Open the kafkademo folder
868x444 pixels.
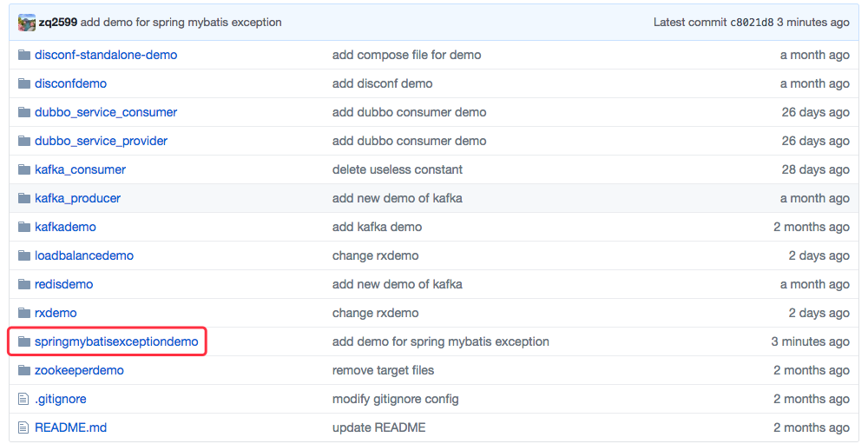point(65,227)
